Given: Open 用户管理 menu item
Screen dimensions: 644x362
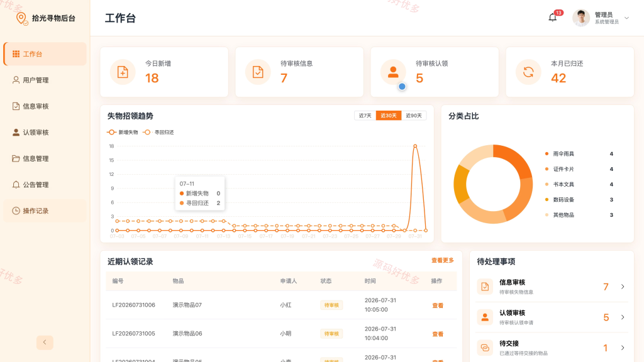Looking at the screenshot, I should pyautogui.click(x=45, y=80).
